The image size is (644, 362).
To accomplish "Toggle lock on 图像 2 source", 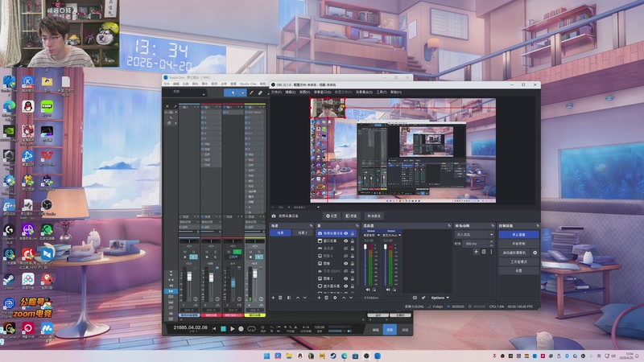I will tap(353, 278).
